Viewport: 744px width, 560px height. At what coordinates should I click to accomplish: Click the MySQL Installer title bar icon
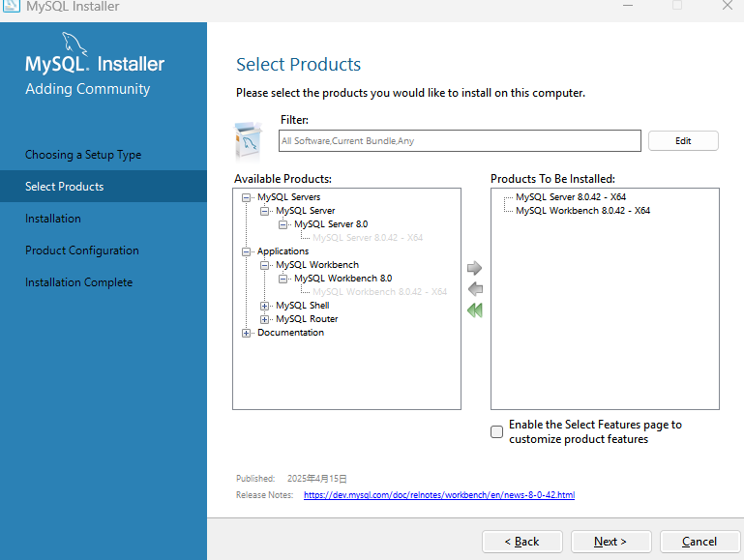point(12,6)
